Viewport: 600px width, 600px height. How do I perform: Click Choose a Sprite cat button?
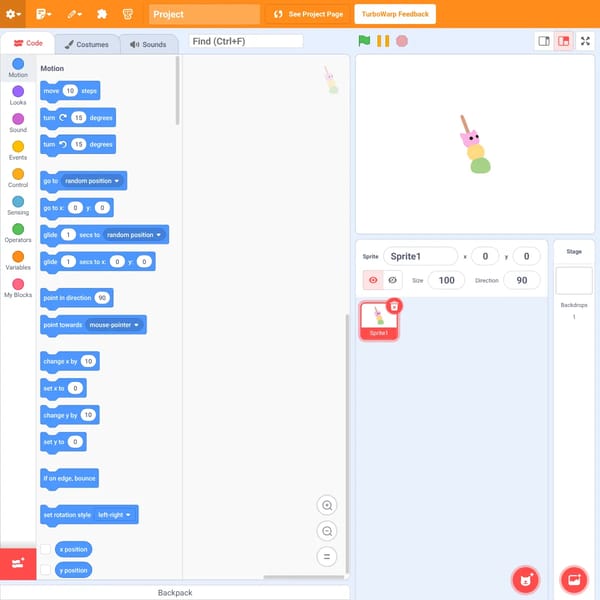click(x=526, y=580)
